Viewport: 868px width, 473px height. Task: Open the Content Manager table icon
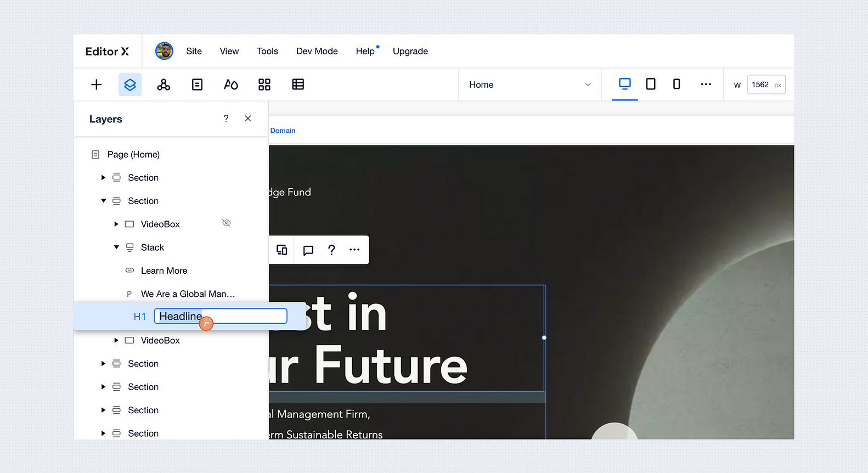(x=298, y=85)
